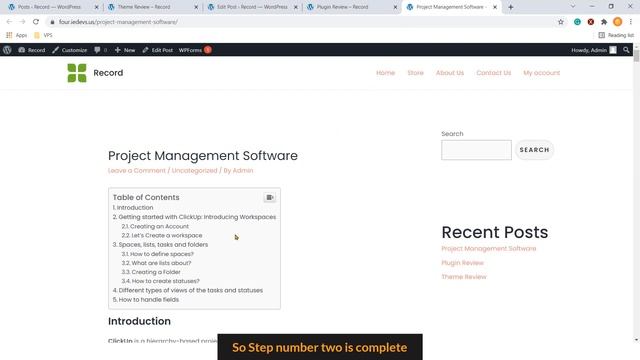Jump to 3.3. Creating a Folder

(x=151, y=272)
